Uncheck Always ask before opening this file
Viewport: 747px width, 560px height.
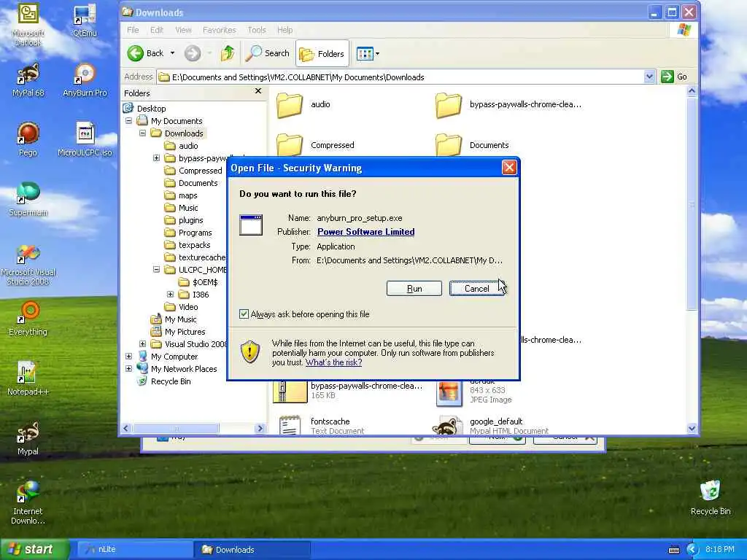point(244,314)
